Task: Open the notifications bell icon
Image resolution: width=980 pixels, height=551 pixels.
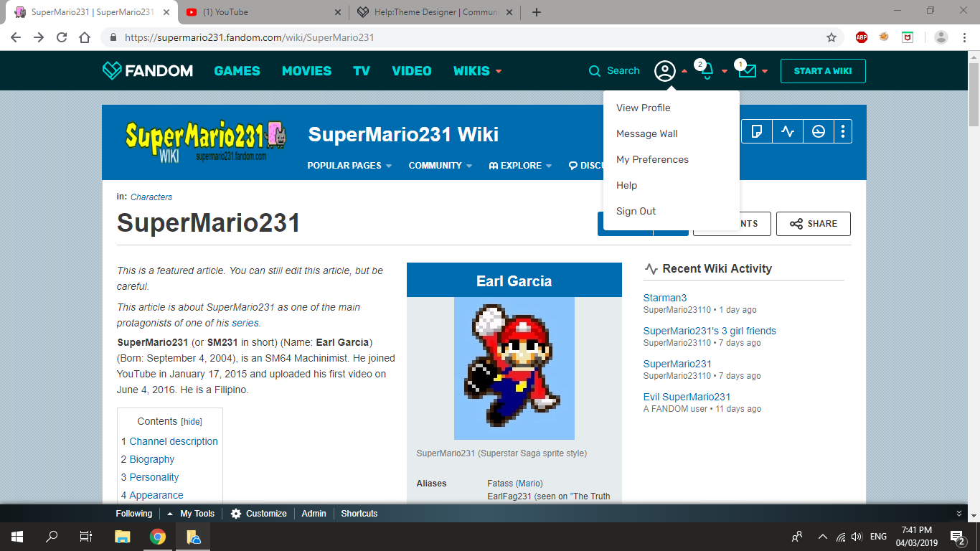Action: pos(707,71)
